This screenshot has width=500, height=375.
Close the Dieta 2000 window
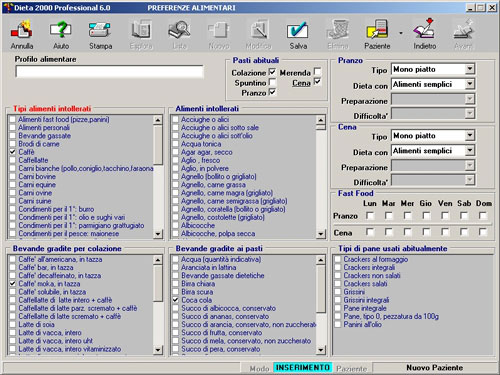(492, 7)
